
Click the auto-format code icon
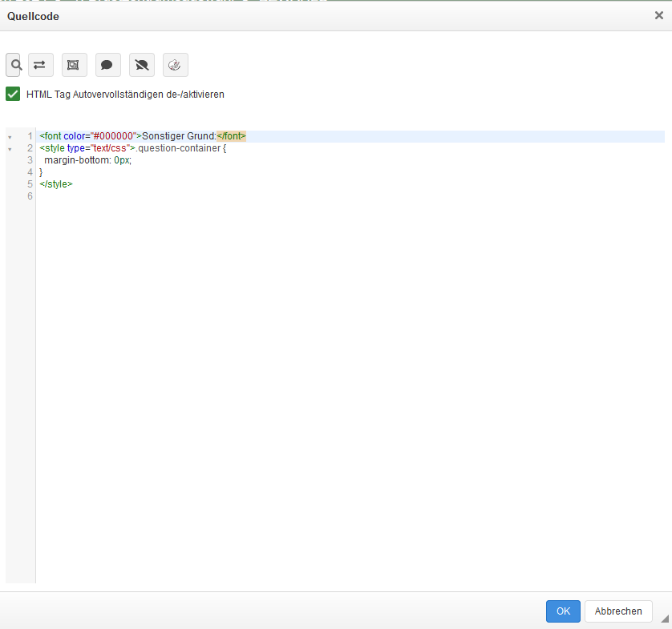175,65
